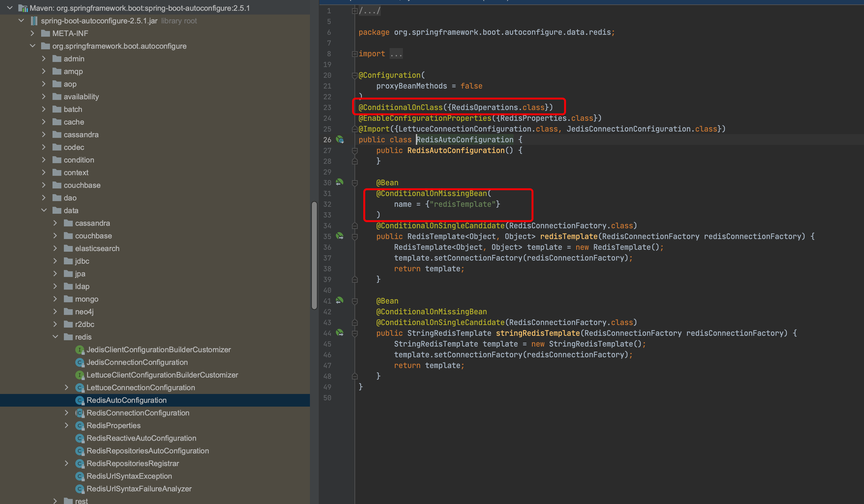The width and height of the screenshot is (864, 504).
Task: Click the RedisRepositoriesAutoConfiguration class icon
Action: pyautogui.click(x=80, y=451)
